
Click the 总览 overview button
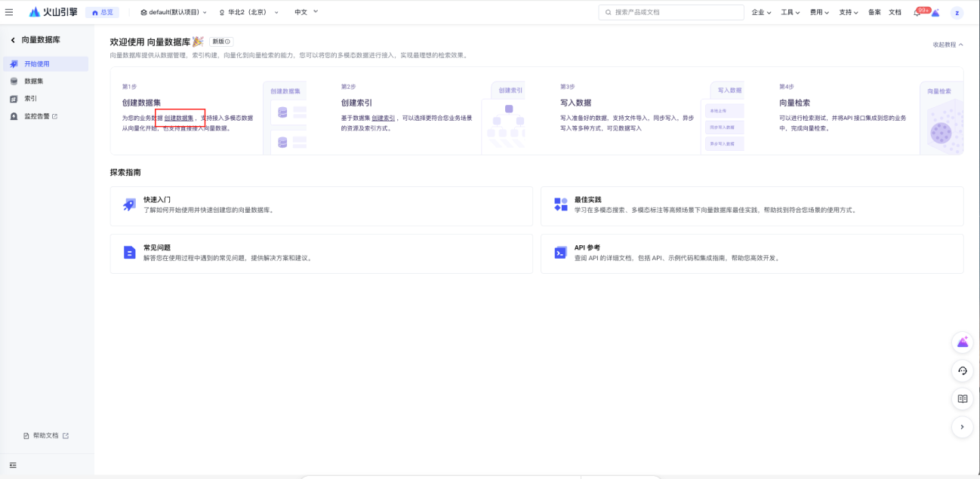pyautogui.click(x=102, y=13)
